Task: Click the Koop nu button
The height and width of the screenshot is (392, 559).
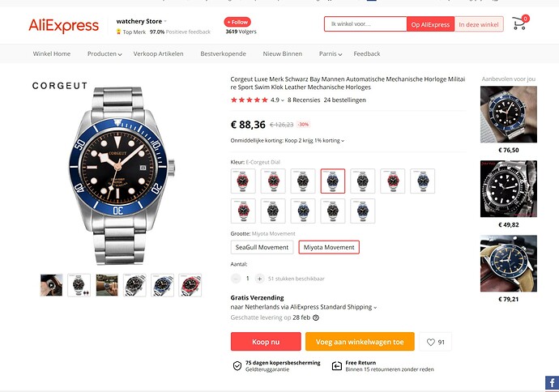Action: pos(265,342)
